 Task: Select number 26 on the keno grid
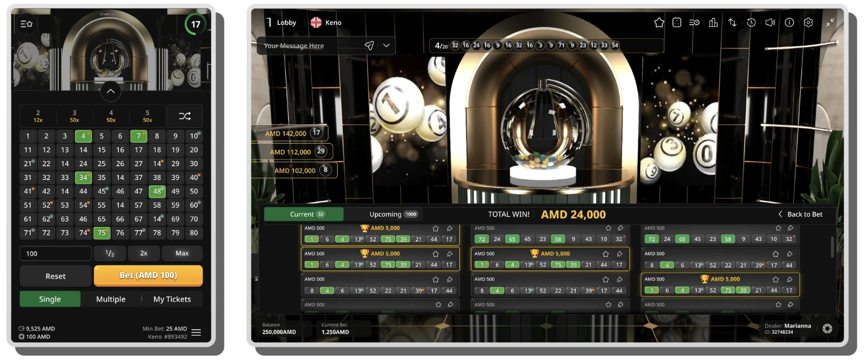(120, 164)
